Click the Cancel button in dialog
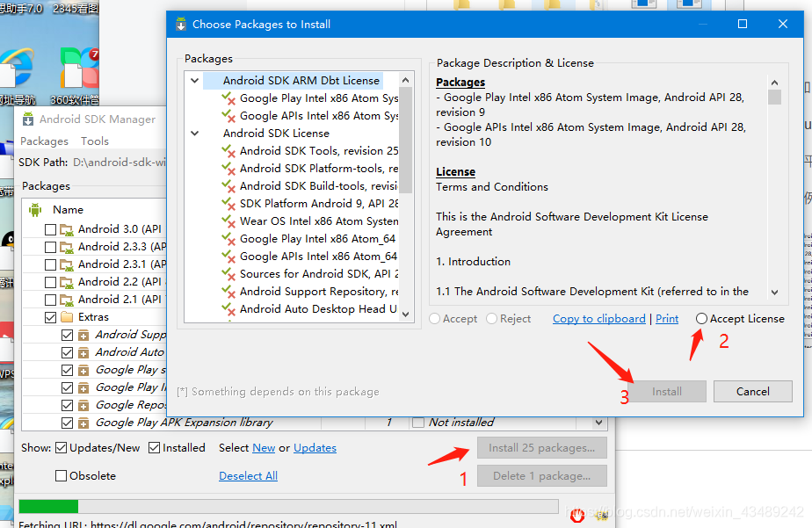 tap(753, 392)
